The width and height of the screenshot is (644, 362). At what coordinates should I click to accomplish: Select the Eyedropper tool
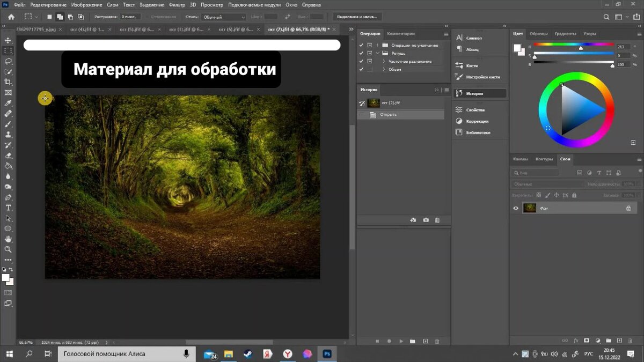[8, 103]
